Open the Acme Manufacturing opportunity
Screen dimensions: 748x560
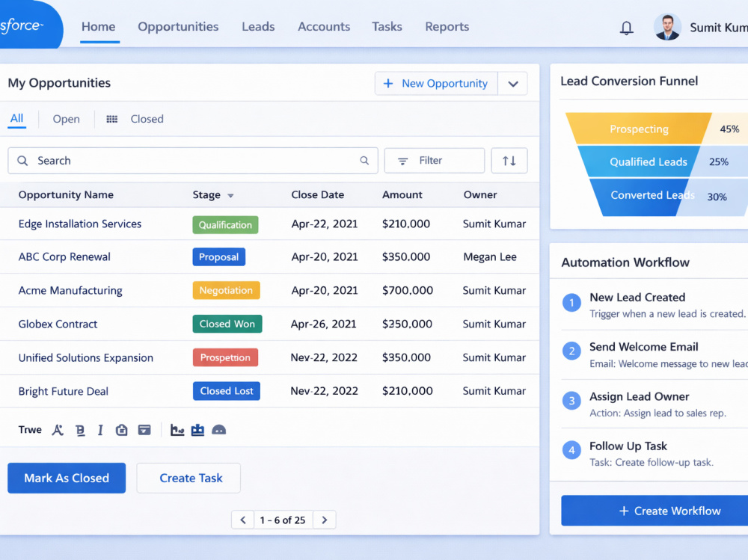[70, 291]
